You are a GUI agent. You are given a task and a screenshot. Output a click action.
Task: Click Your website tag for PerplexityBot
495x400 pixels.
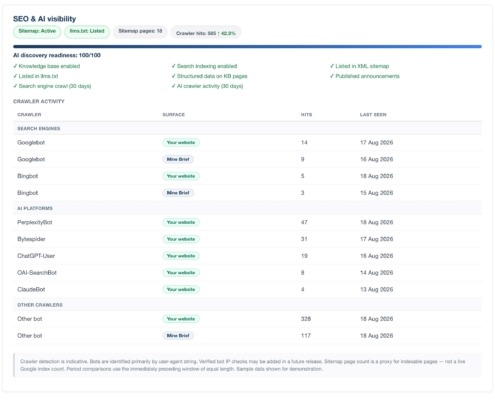tap(181, 222)
